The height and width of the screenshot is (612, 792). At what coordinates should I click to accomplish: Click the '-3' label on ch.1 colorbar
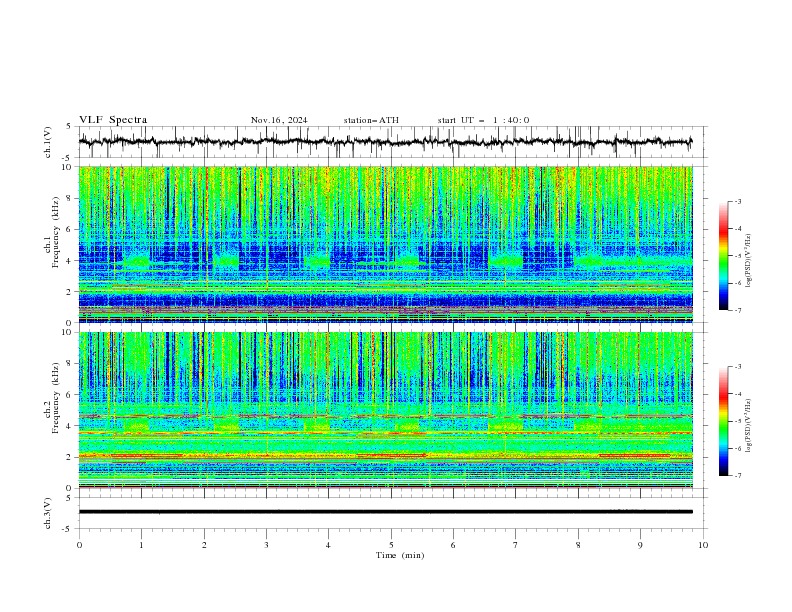[737, 201]
